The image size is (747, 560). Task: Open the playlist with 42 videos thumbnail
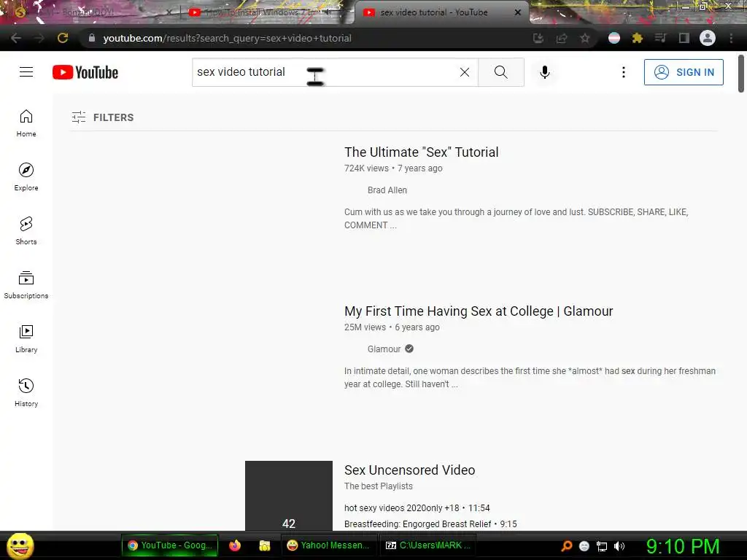point(289,495)
